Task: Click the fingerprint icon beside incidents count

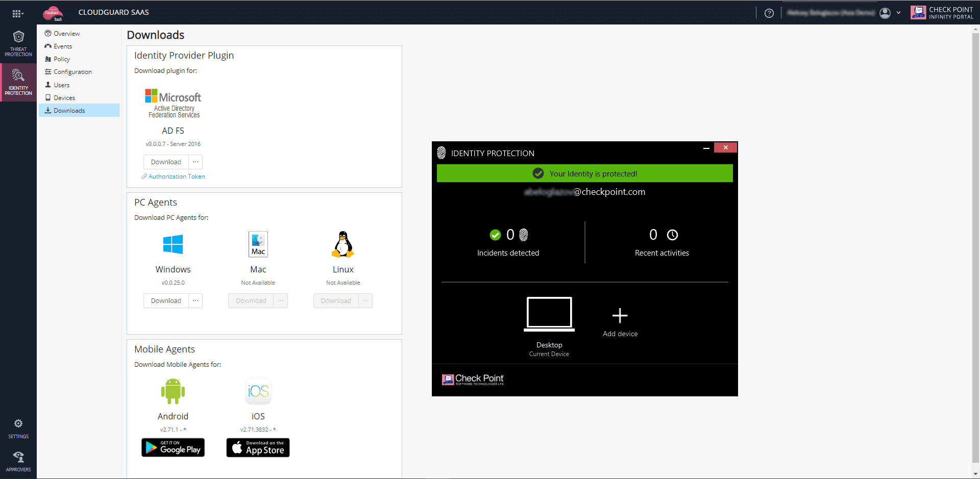Action: point(524,235)
